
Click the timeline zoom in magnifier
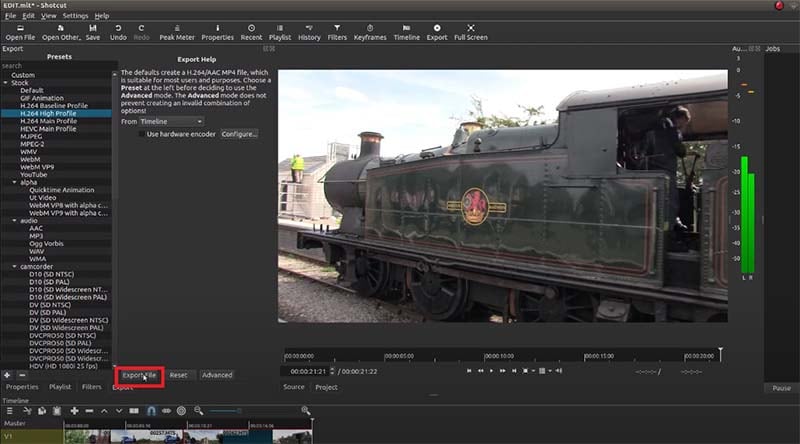(x=306, y=411)
